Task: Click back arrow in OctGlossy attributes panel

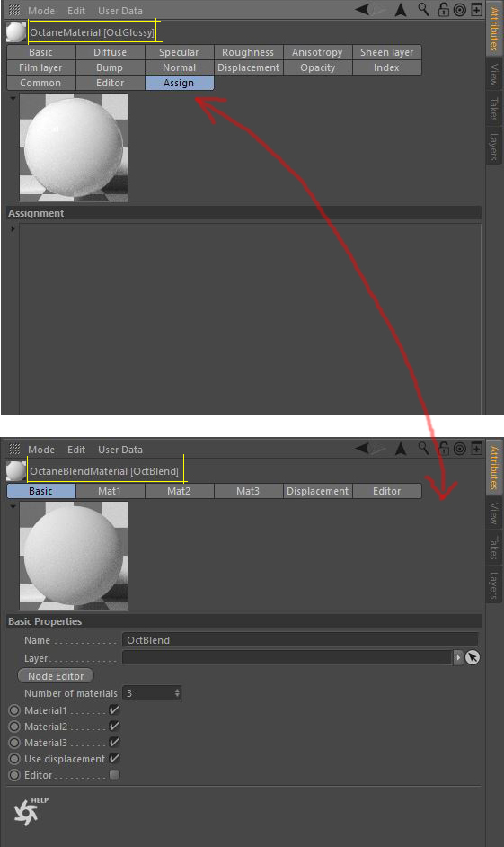Action: coord(362,10)
